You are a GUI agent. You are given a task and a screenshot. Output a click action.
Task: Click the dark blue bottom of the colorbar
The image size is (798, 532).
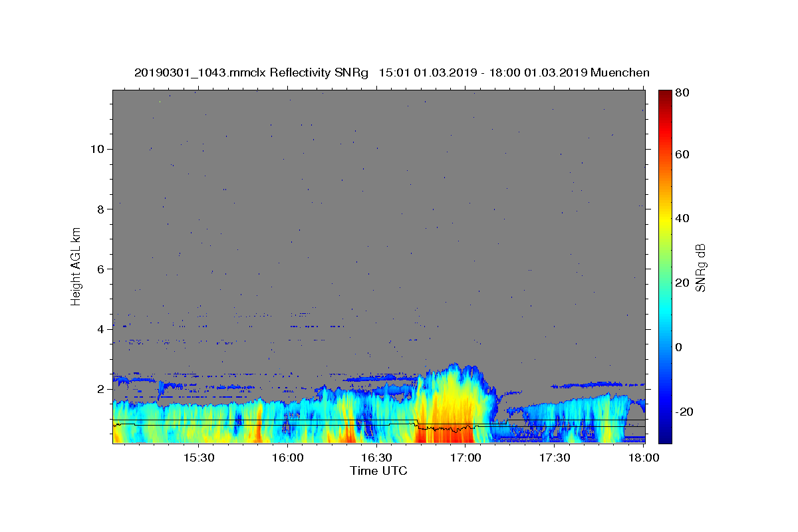click(x=664, y=436)
